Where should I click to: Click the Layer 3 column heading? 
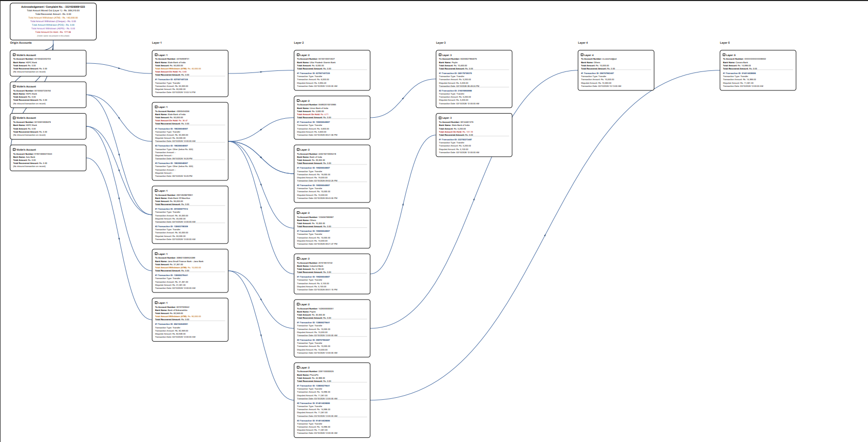pos(441,43)
